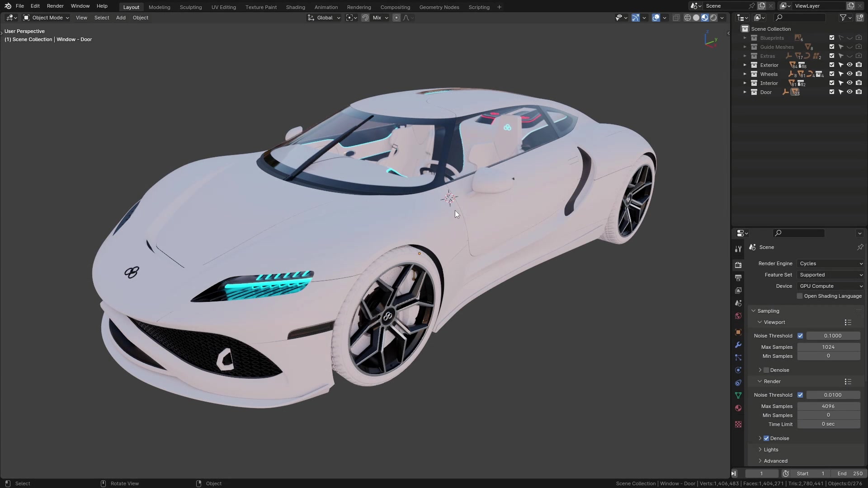Open the Physics properties tab
Screen dimensions: 868x488
click(x=738, y=370)
